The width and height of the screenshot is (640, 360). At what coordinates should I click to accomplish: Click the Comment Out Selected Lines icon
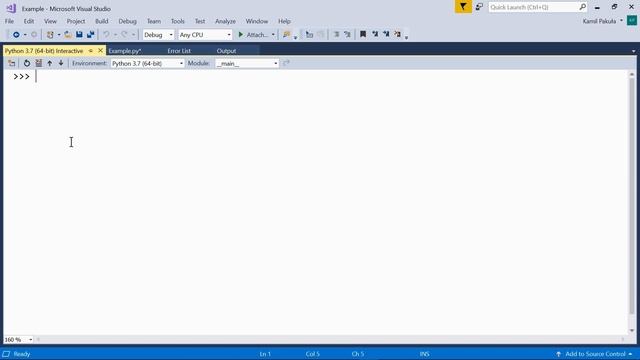(336, 35)
